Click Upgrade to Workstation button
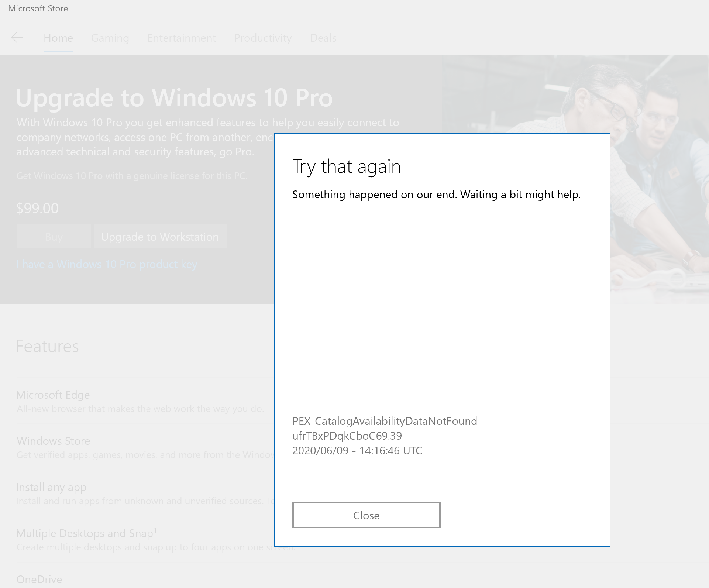 (160, 237)
